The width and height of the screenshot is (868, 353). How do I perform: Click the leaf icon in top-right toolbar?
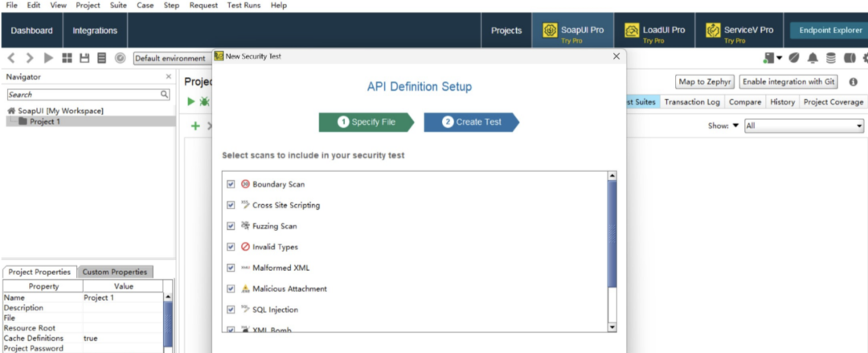pos(794,58)
